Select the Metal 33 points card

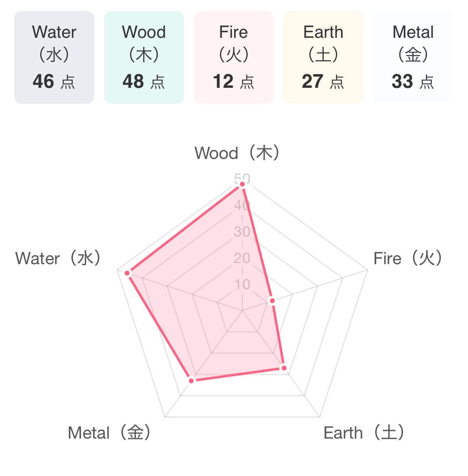coord(413,57)
